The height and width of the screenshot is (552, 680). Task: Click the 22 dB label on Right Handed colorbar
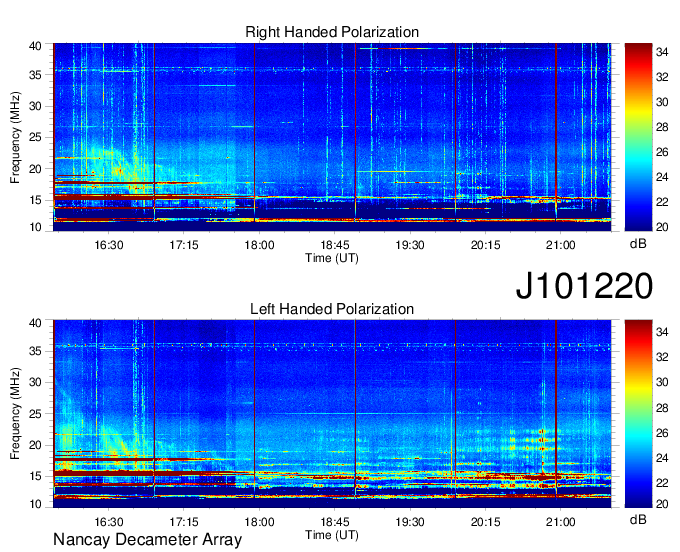click(x=662, y=202)
